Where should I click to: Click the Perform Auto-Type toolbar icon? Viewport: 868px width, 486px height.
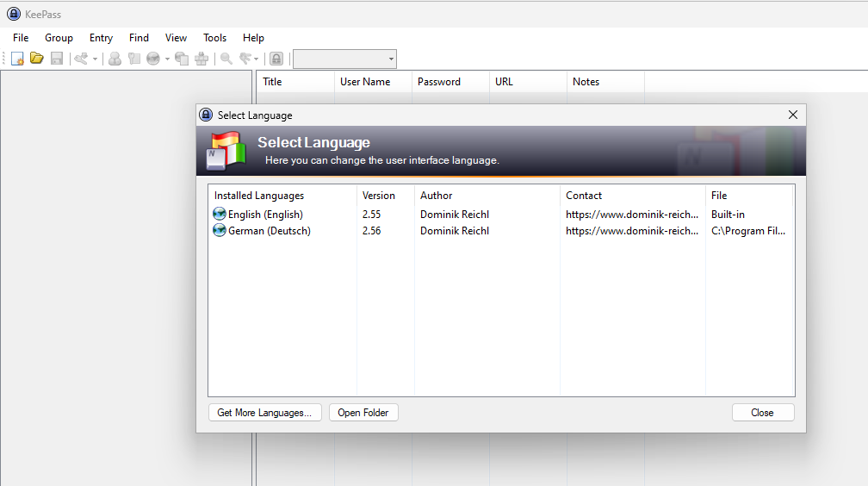click(201, 59)
